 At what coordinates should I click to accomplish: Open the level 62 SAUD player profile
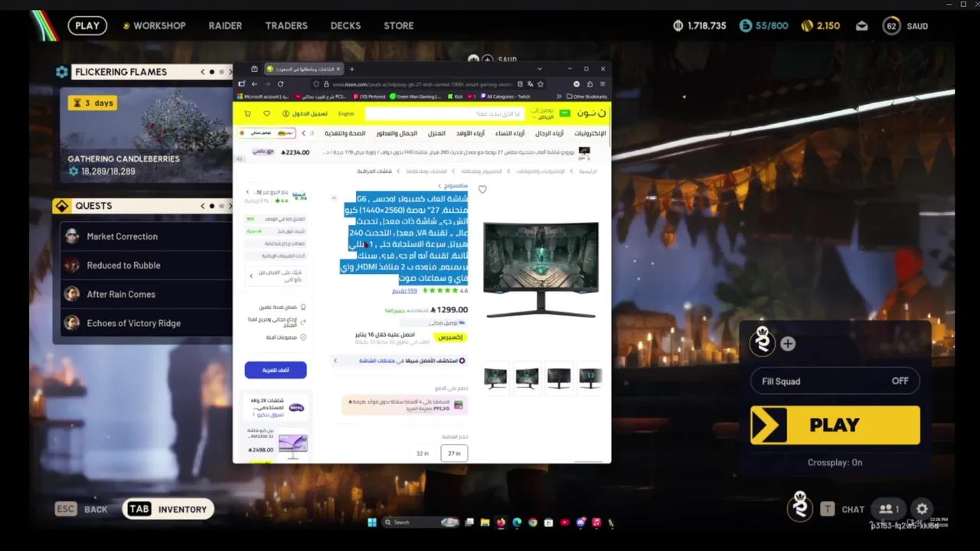[x=906, y=26]
